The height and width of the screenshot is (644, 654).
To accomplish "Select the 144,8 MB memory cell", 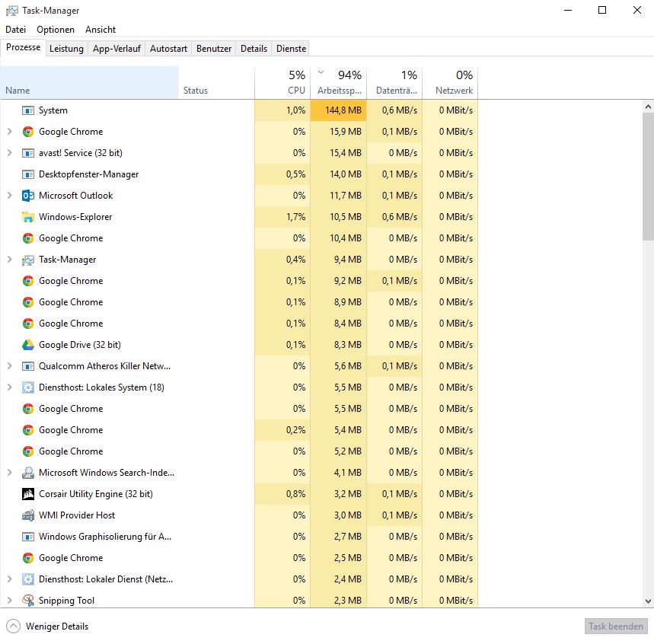I will 338,110.
